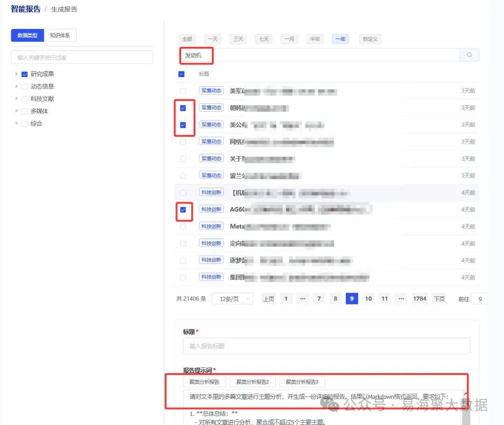Choose the 自定义 time filter
The image size is (504, 425).
(370, 39)
